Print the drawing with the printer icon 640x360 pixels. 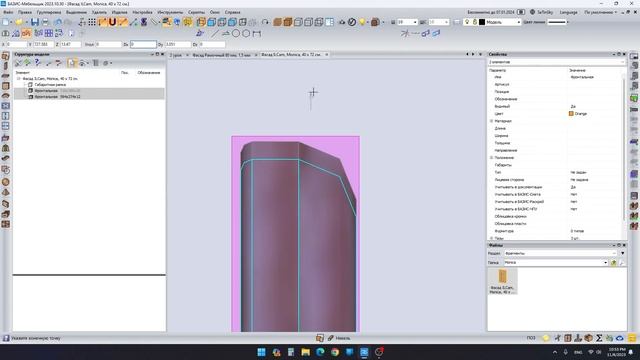pyautogui.click(x=45, y=22)
